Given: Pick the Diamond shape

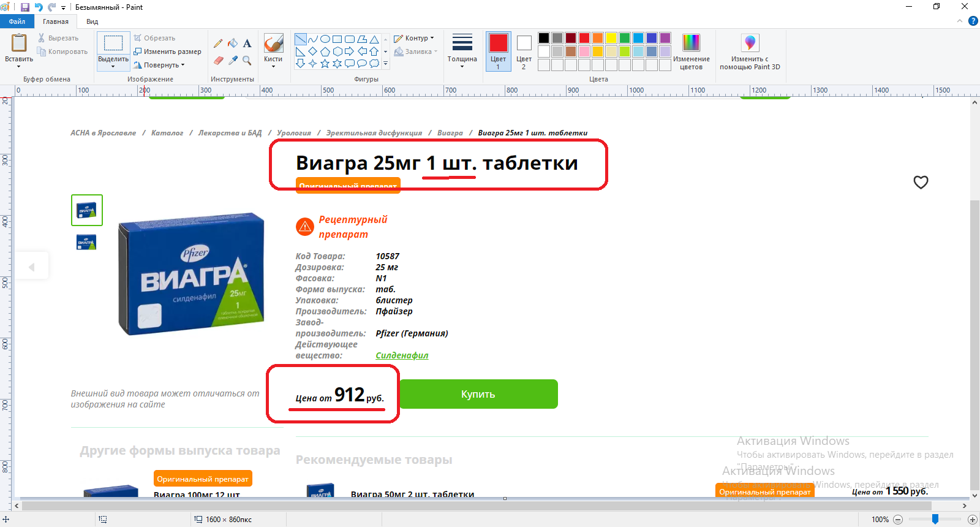Looking at the screenshot, I should (x=313, y=51).
